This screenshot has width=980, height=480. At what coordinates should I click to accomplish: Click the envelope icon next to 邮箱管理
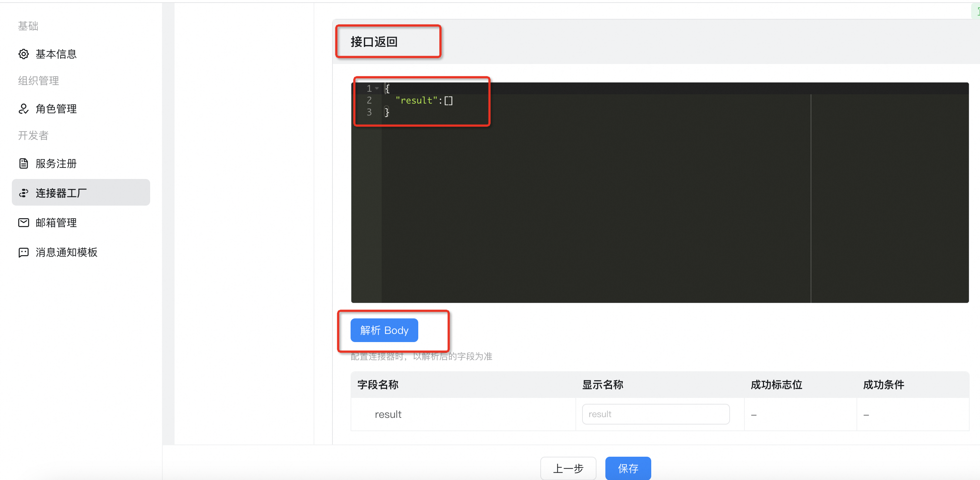pos(24,223)
